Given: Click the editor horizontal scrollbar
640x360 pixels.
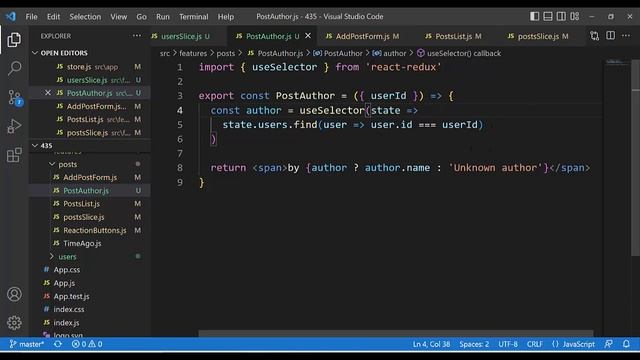Looking at the screenshot, I should (x=396, y=333).
